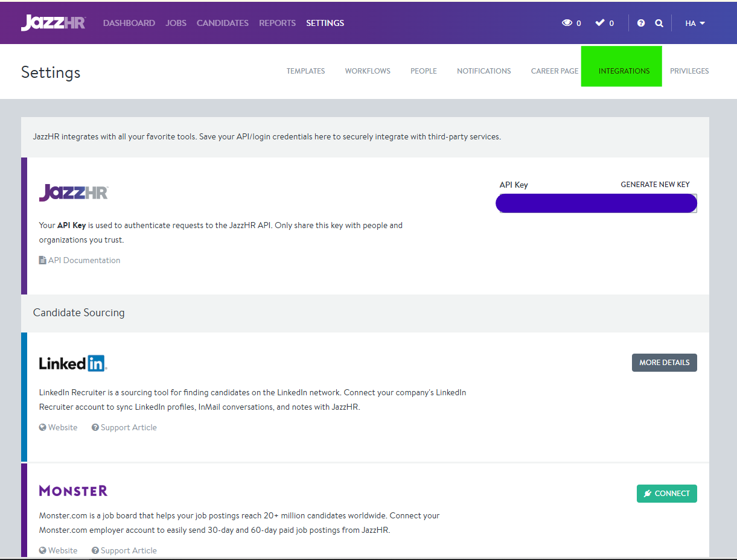Click the JazzHR logo in header
The width and height of the screenshot is (737, 560).
(x=53, y=23)
